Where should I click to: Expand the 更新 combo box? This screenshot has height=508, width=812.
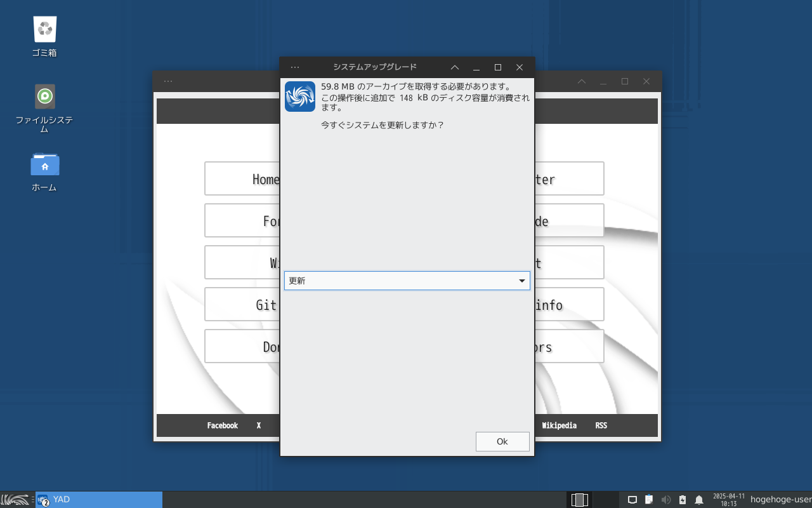[x=407, y=281]
